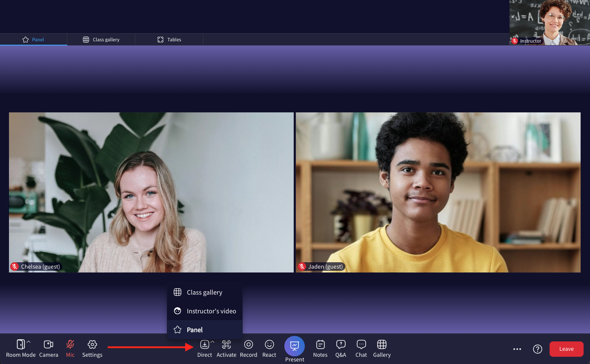590x364 pixels.
Task: Open the Chat icon
Action: [x=361, y=344]
